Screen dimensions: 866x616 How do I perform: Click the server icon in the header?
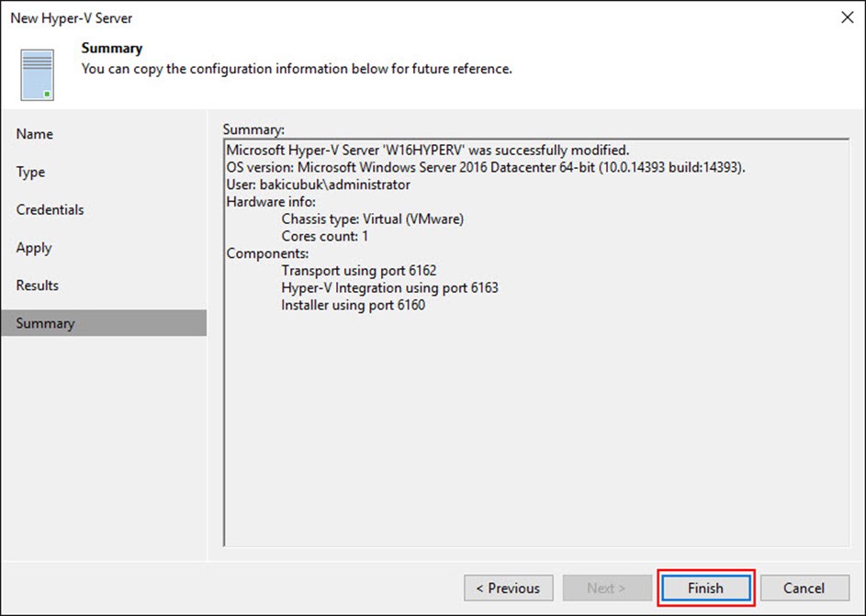point(38,74)
